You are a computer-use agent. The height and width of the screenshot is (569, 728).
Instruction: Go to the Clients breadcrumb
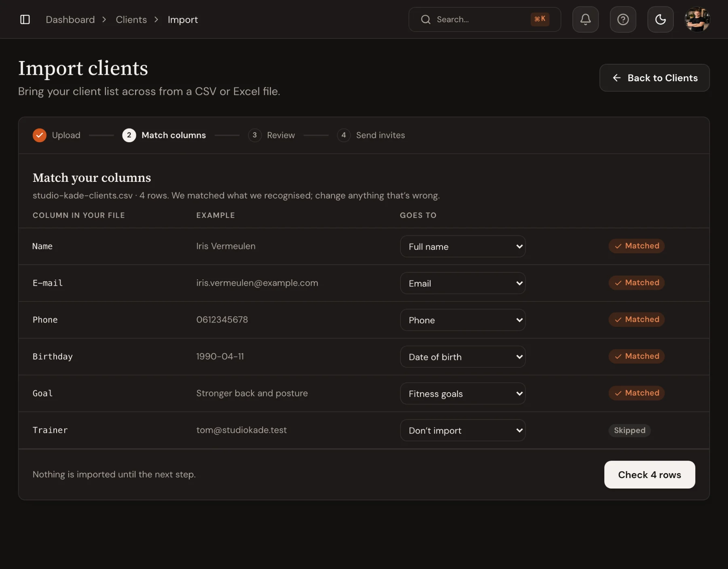click(x=131, y=19)
